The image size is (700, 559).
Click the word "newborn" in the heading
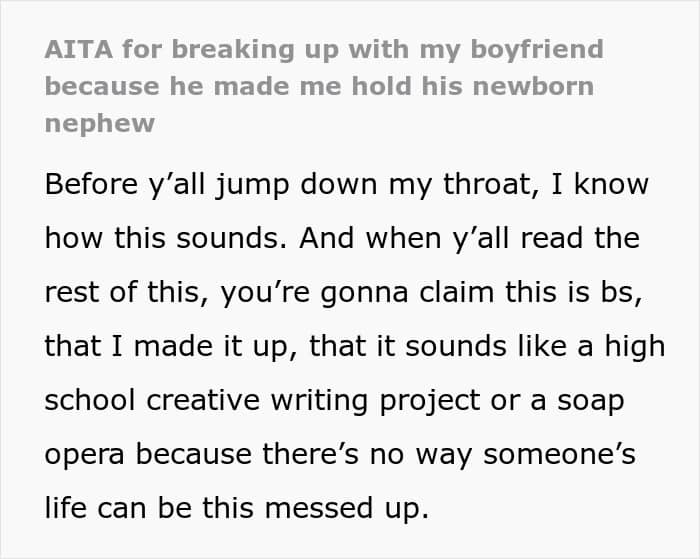(x=533, y=86)
